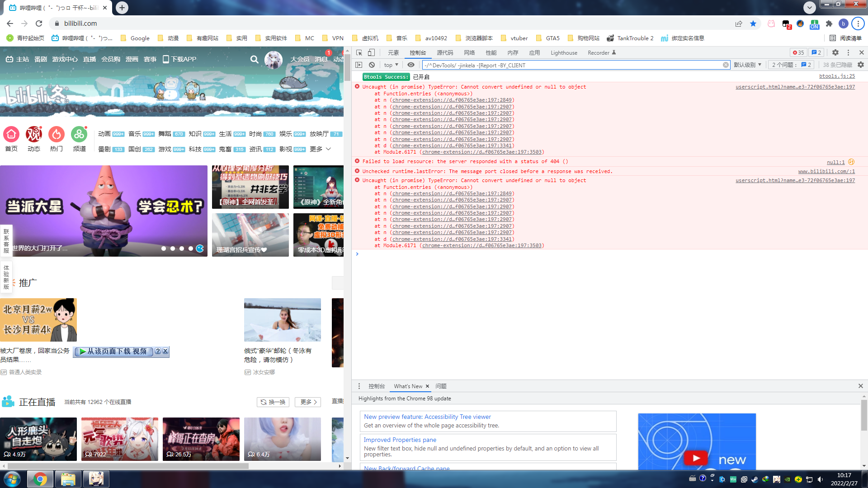Open the drawer three-dot menu beside 控制台
The image size is (868, 488).
pos(359,386)
